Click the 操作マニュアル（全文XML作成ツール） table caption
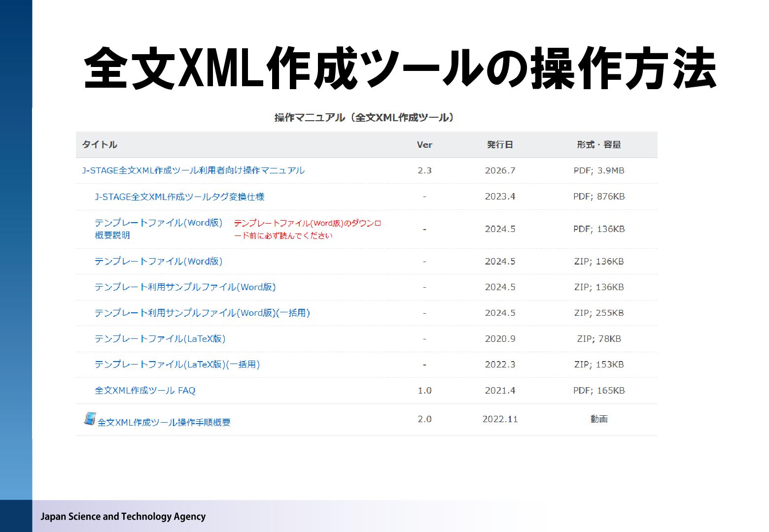The width and height of the screenshot is (769, 532). click(x=364, y=117)
